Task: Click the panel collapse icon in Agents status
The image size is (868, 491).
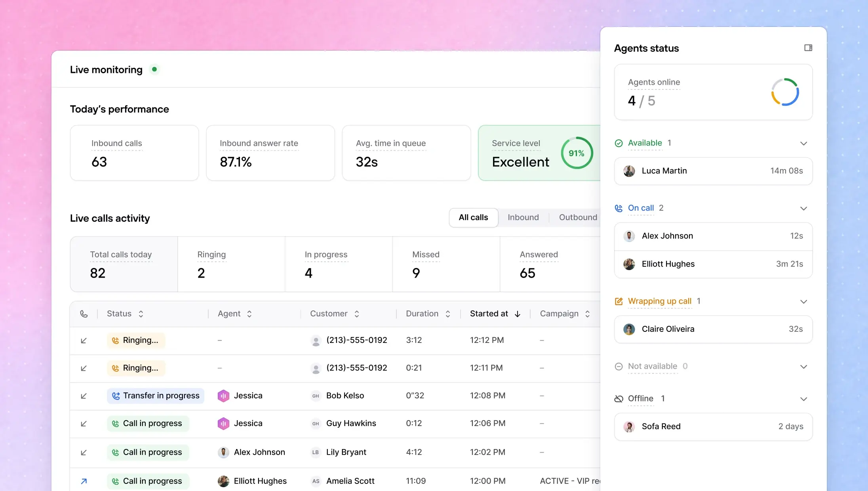Action: click(x=808, y=48)
